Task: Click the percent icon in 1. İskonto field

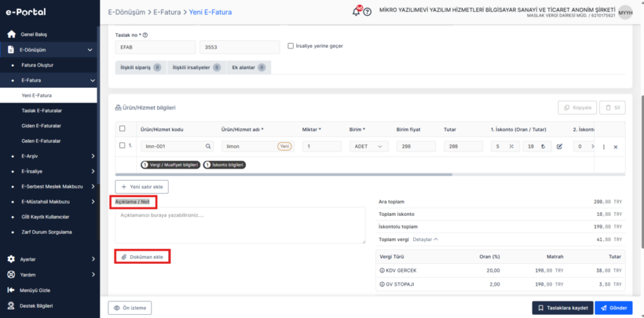Action: tap(511, 147)
